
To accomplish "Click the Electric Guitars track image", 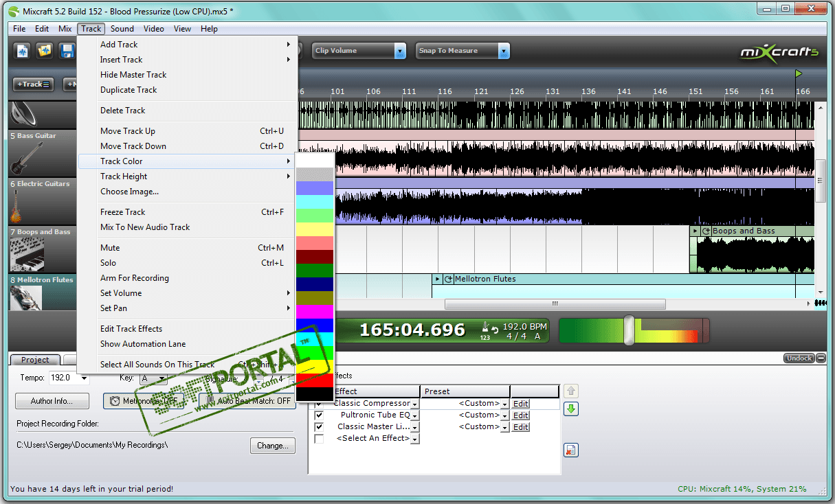I will (x=16, y=206).
